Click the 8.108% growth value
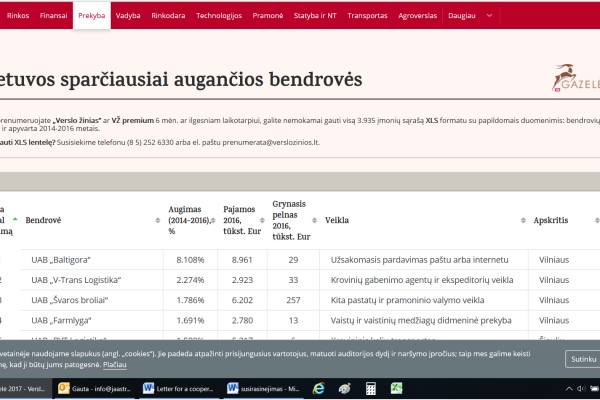The image size is (600, 400). [190, 260]
